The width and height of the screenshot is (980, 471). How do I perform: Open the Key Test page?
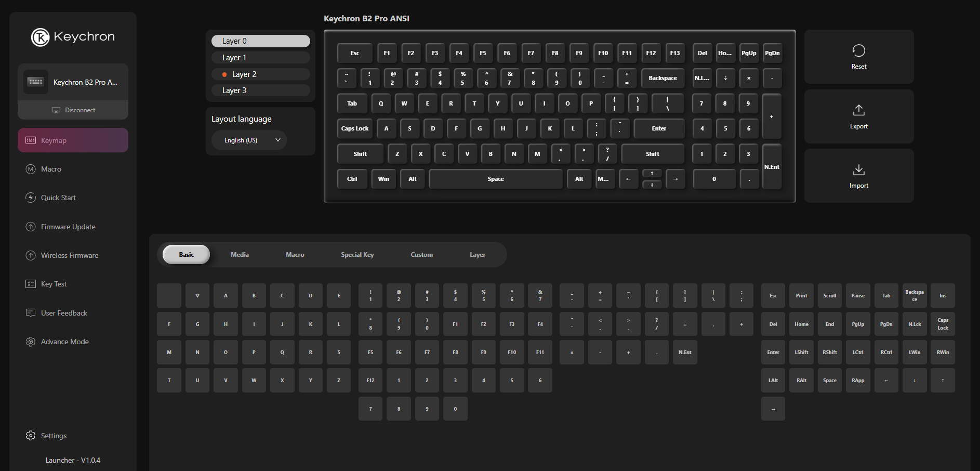coord(54,284)
